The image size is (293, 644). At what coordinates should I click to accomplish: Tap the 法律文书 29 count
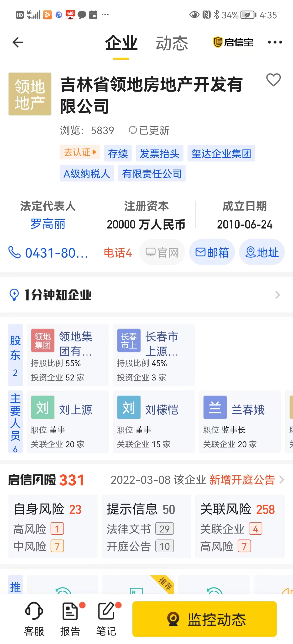(140, 529)
